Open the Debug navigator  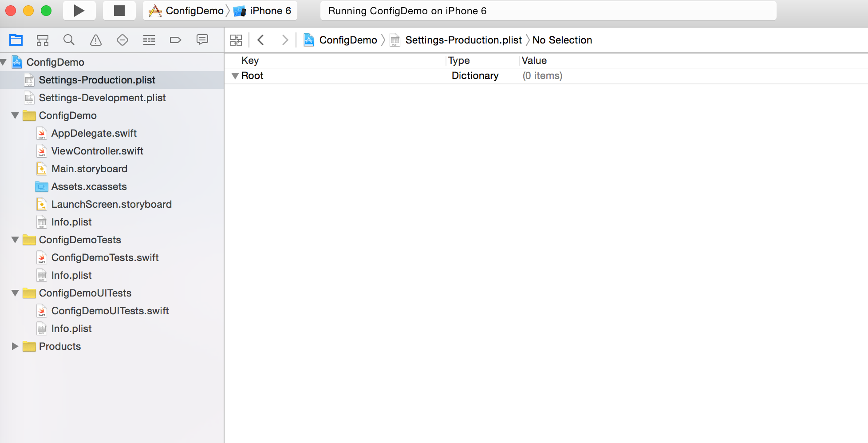pyautogui.click(x=149, y=40)
